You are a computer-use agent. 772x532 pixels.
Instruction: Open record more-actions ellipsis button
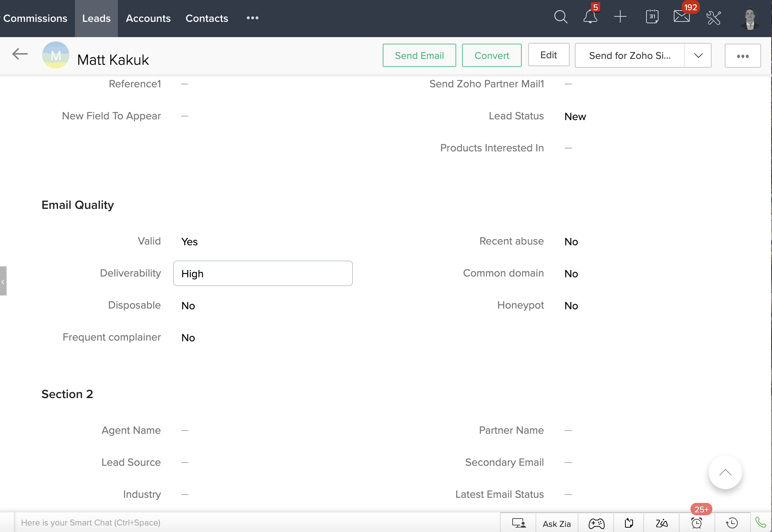(743, 56)
